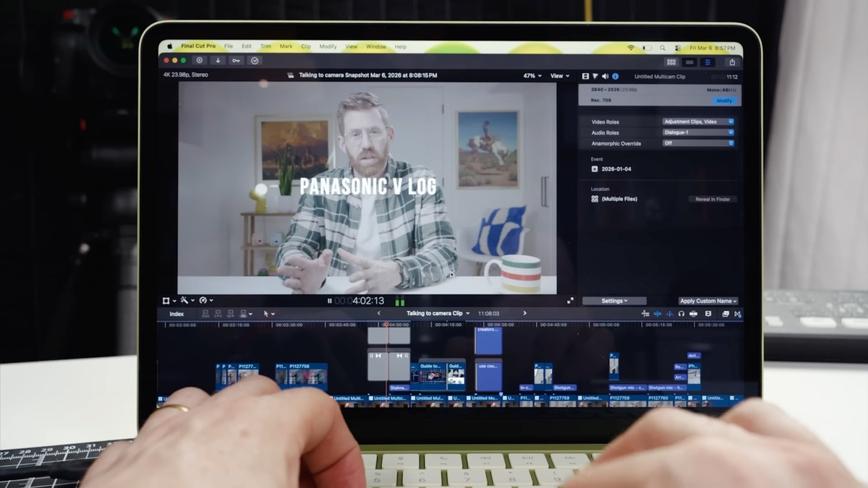Go back in timeline history arrow
The width and height of the screenshot is (868, 488).
(x=379, y=314)
